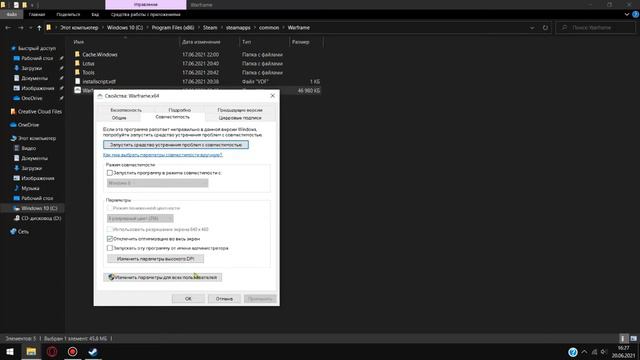Open Главная ribbon tab
This screenshot has width=640, height=360.
click(37, 14)
